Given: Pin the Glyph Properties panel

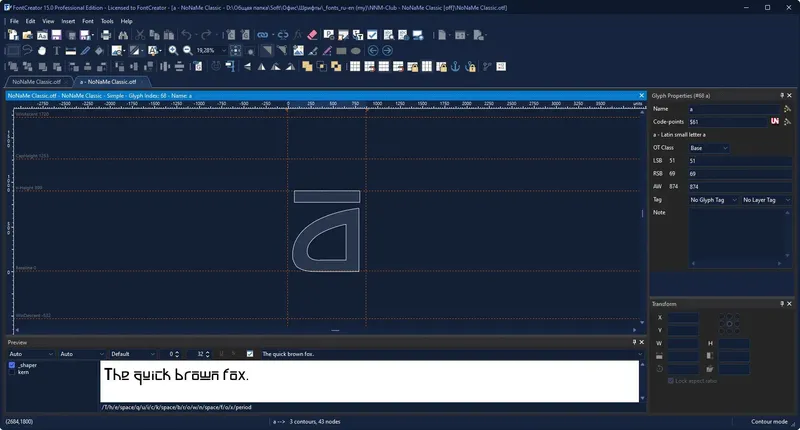Looking at the screenshot, I should tap(782, 95).
